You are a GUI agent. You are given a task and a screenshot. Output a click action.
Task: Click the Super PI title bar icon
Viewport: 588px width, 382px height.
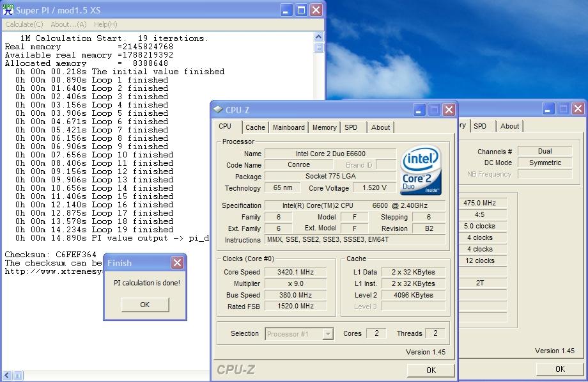(8, 10)
